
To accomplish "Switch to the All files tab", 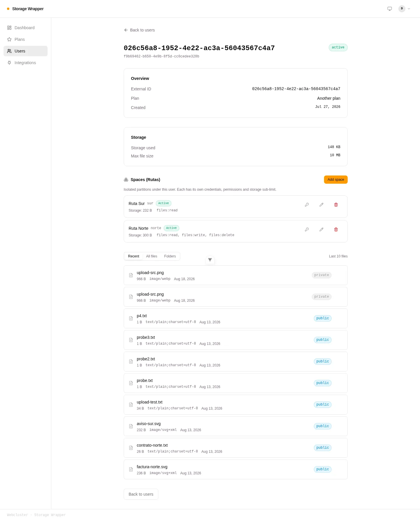I will click(x=152, y=256).
